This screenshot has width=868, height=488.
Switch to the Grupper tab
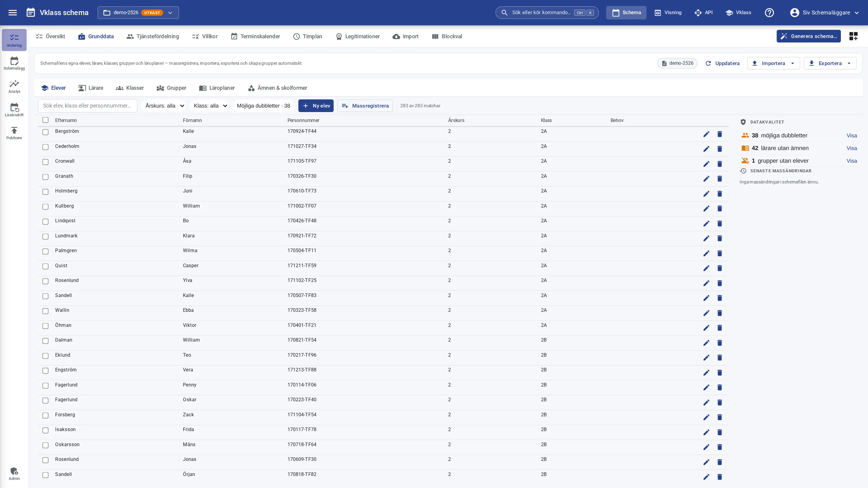(171, 88)
